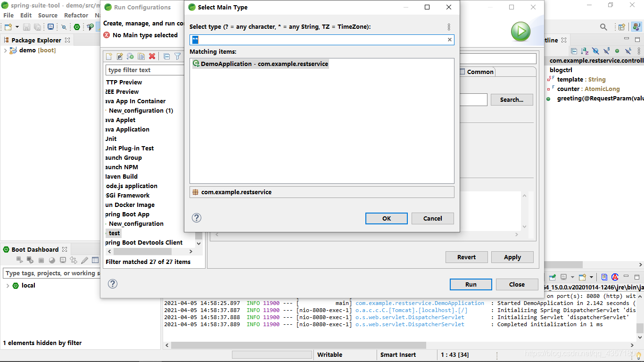The height and width of the screenshot is (362, 644).
Task: Select Maven Build configuration type
Action: point(121,176)
